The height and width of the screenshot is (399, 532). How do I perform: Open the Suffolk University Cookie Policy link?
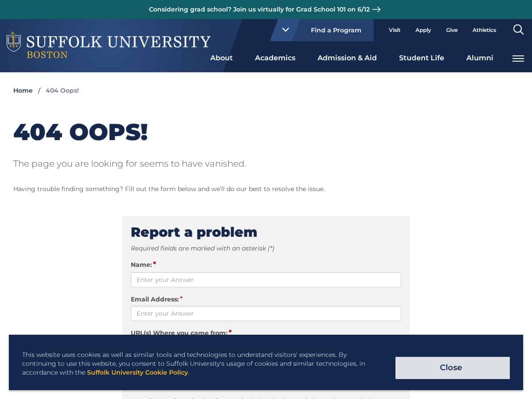point(137,372)
